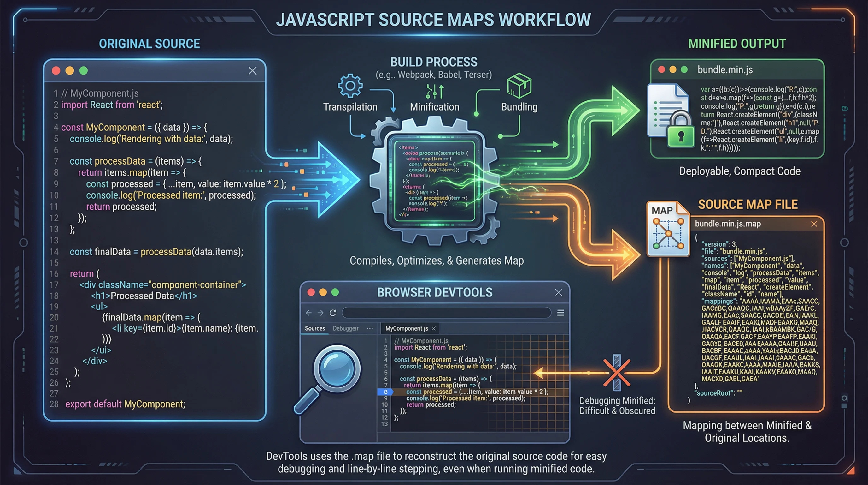Click the back navigation arrow in DevTools
The width and height of the screenshot is (868, 485).
(x=309, y=313)
